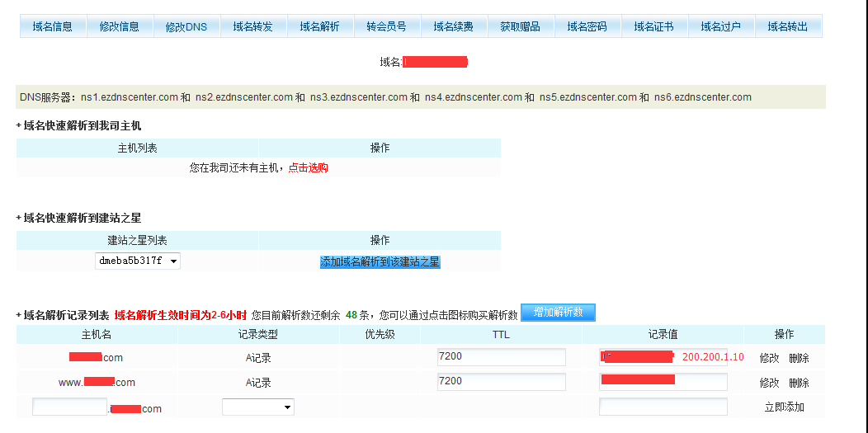
Task: Open the 获取赠品 tab
Action: pos(521,26)
